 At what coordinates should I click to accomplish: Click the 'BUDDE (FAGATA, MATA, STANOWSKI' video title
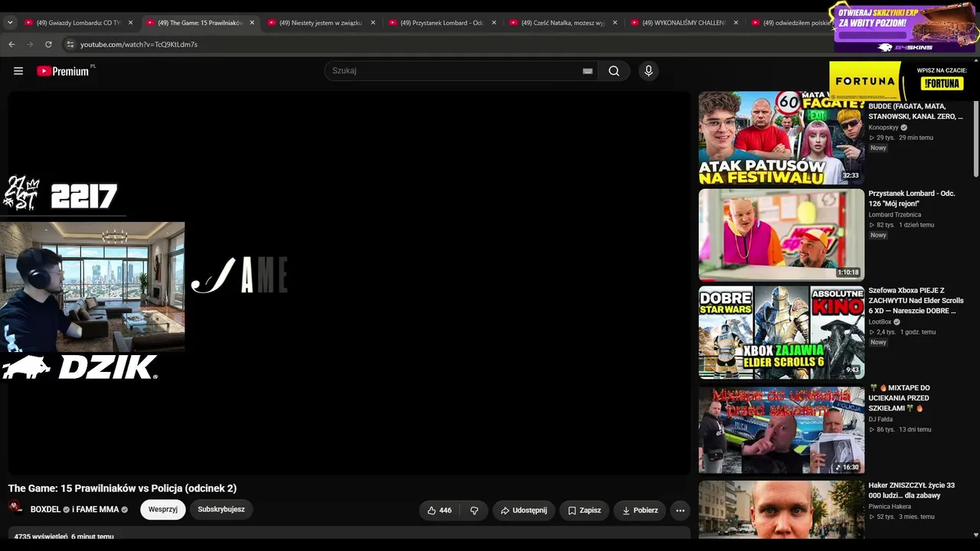coord(916,112)
